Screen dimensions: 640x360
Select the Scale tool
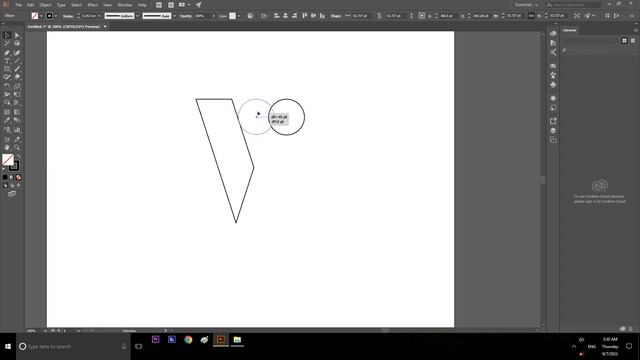pos(17,86)
